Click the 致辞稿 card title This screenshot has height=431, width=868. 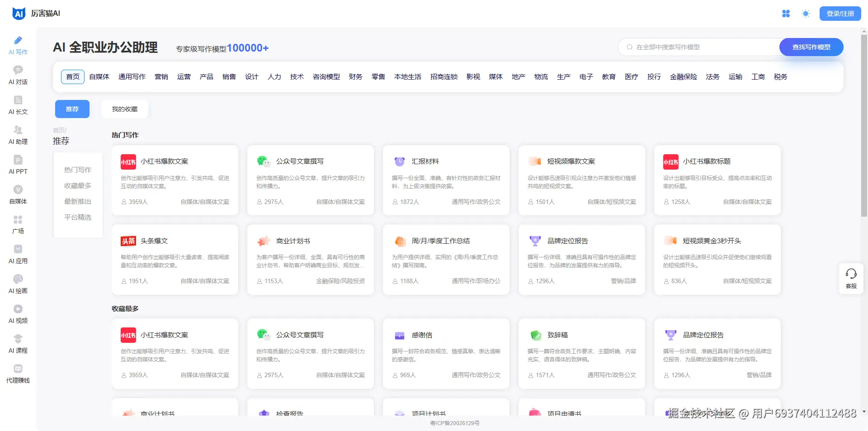coord(557,335)
